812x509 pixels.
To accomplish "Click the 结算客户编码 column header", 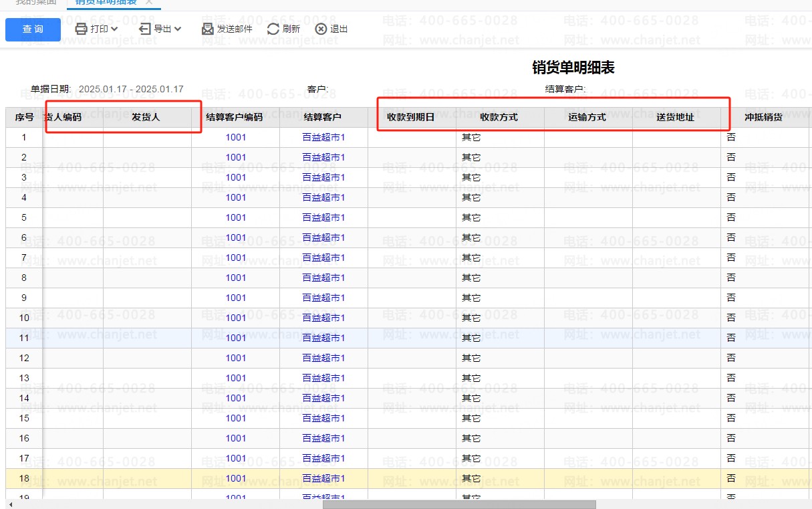I will tap(235, 117).
